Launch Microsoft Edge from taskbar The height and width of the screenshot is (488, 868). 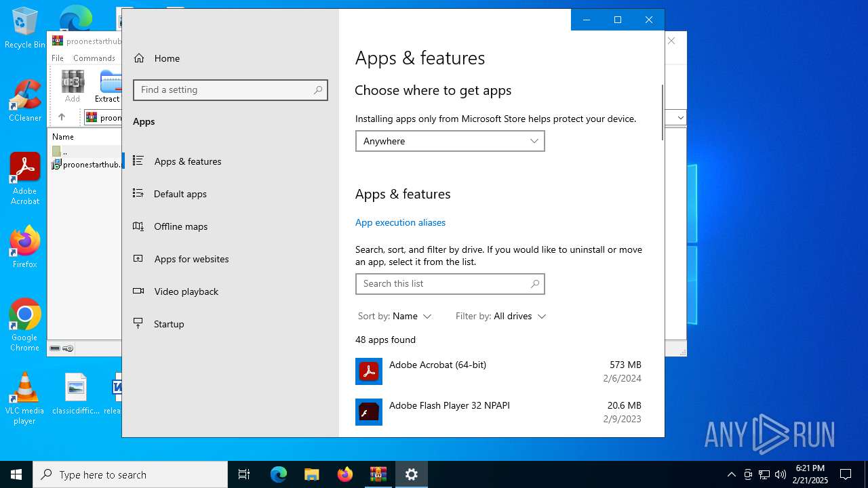point(279,474)
